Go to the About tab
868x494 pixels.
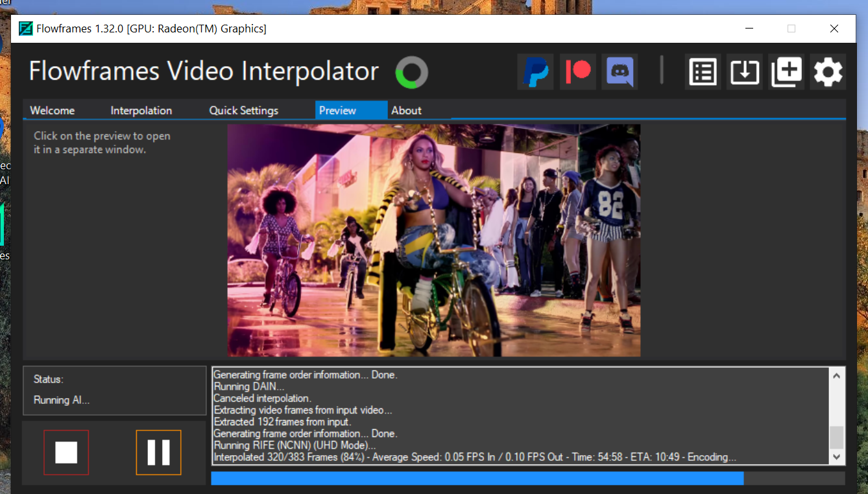[x=407, y=110]
